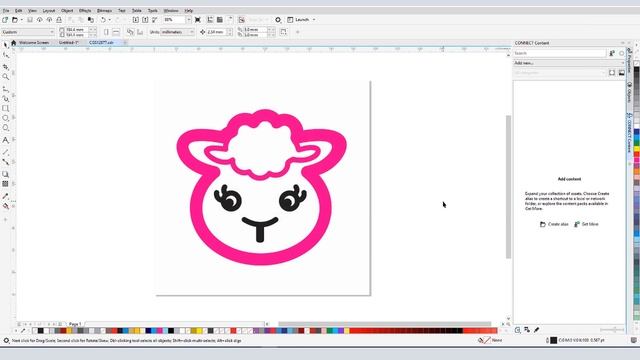Open the Object menu
Viewport: 640px width, 360px height.
pyautogui.click(x=67, y=11)
